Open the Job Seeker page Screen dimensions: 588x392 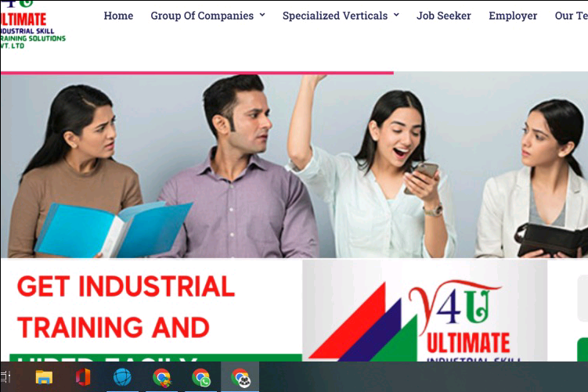[x=444, y=16]
